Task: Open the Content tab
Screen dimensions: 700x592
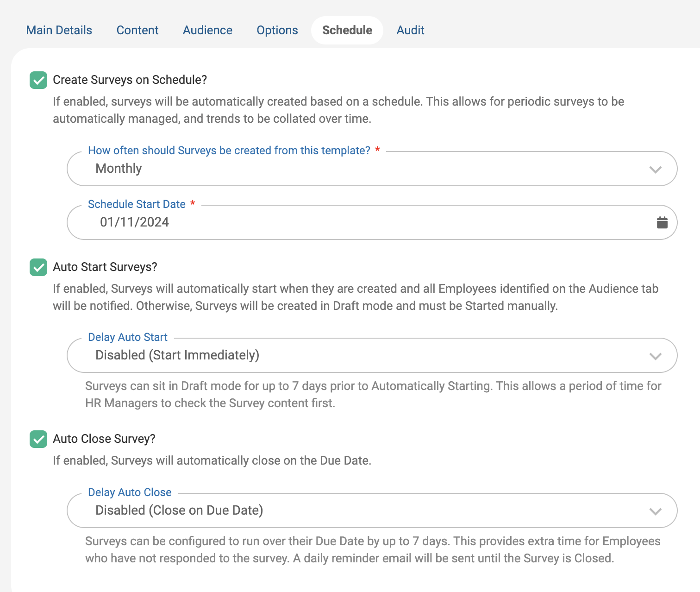Action: click(x=137, y=30)
